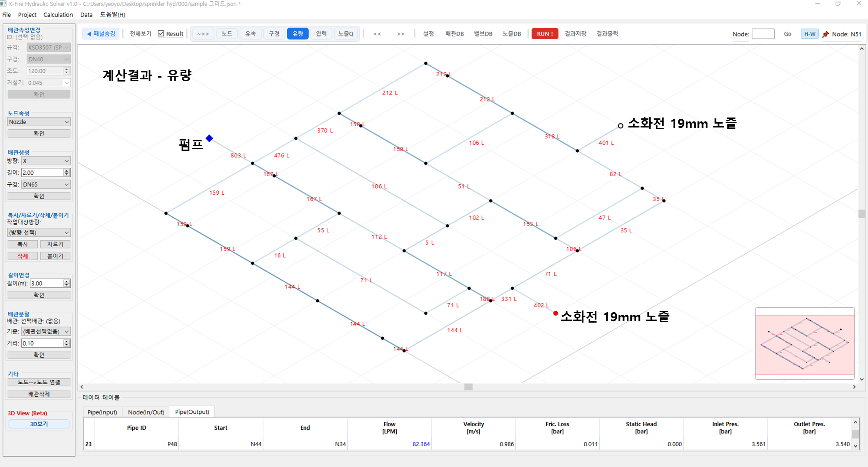Click the >> next button
Screen dimensions: 868x467
[x=401, y=33]
